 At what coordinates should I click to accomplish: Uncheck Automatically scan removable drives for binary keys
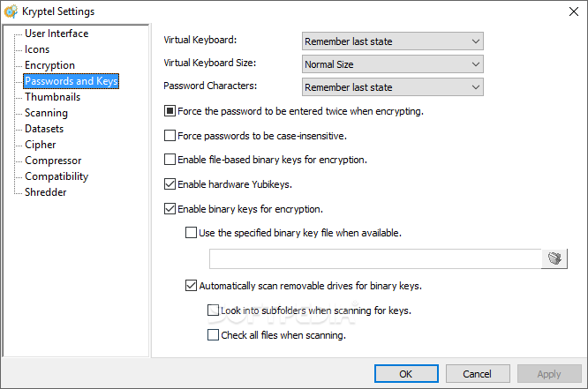coord(191,286)
